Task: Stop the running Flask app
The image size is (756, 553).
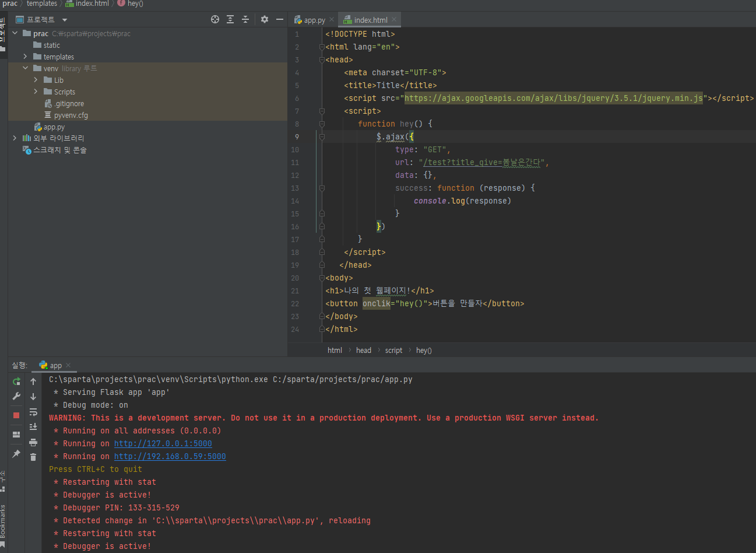Action: click(x=16, y=415)
